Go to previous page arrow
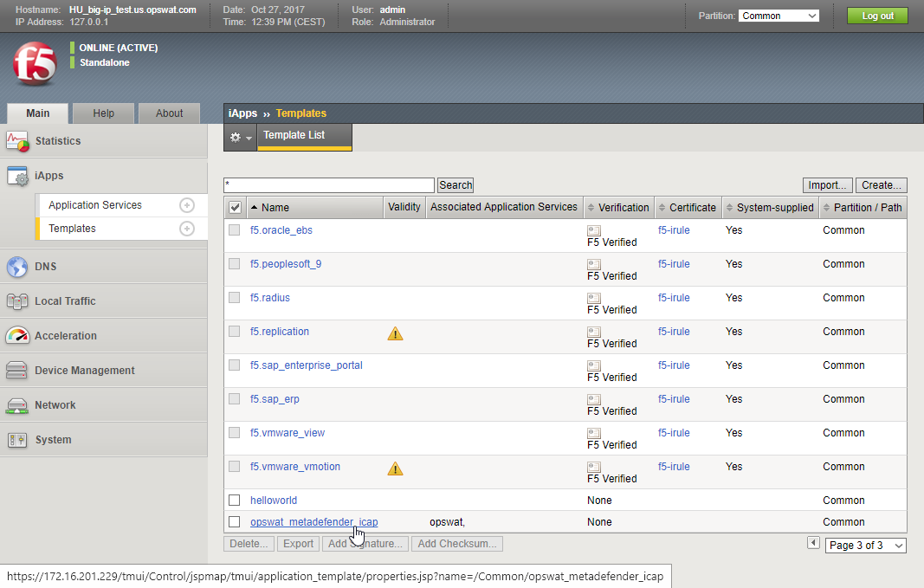 pyautogui.click(x=813, y=543)
